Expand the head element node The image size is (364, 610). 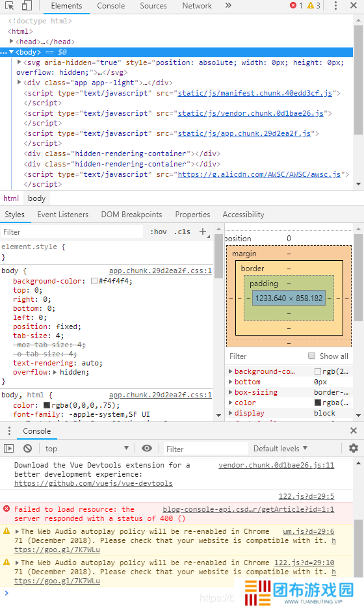point(11,41)
